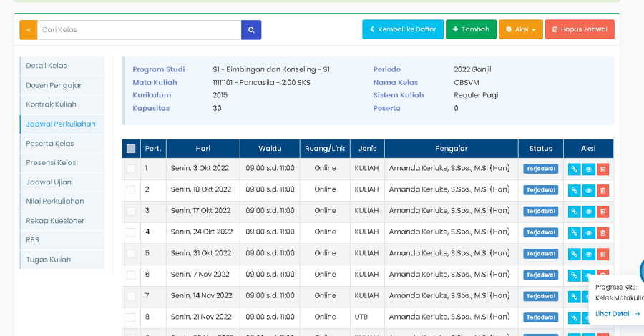Screen dimensions: 644x336
Task: Select the row checkbox for meeting 5
Action: point(131,254)
